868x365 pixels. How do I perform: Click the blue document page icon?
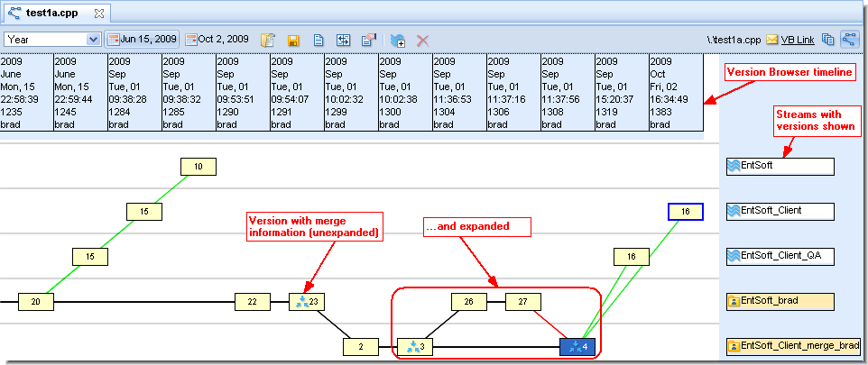[x=319, y=41]
